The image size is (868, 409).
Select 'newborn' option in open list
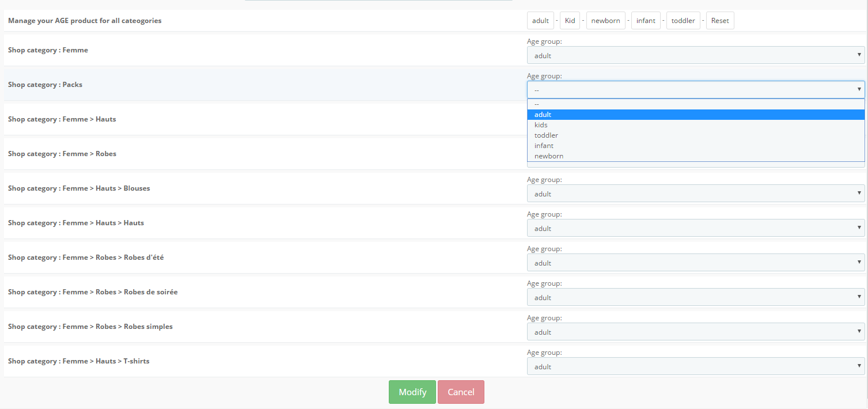click(x=696, y=156)
